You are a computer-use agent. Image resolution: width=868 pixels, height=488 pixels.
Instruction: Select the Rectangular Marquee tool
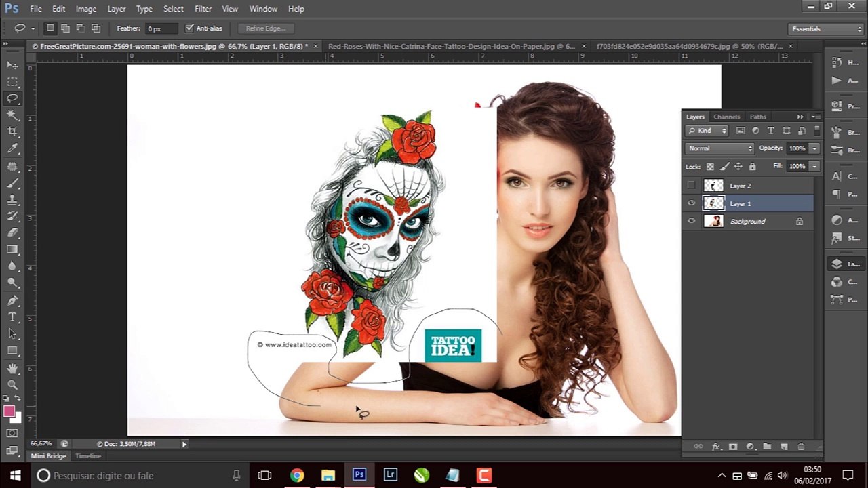12,82
